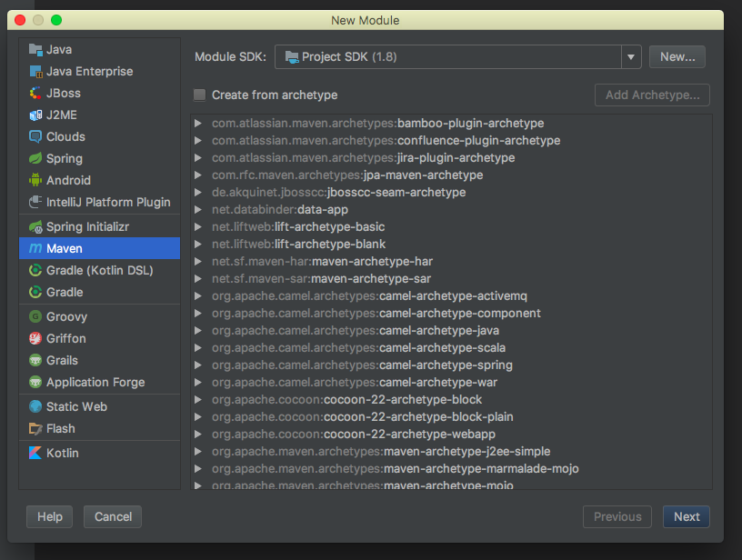Image resolution: width=742 pixels, height=560 pixels.
Task: Select Kotlin label in module list
Action: pos(63,453)
